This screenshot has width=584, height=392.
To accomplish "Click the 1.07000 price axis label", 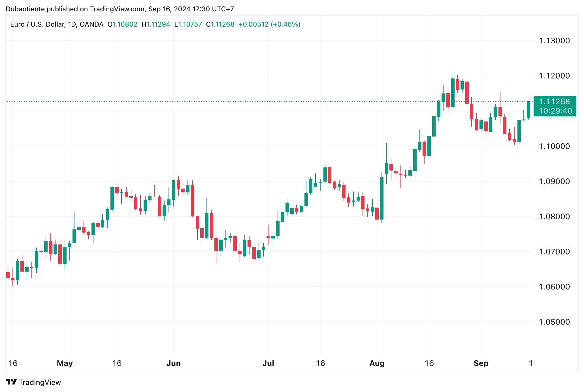I will (554, 252).
